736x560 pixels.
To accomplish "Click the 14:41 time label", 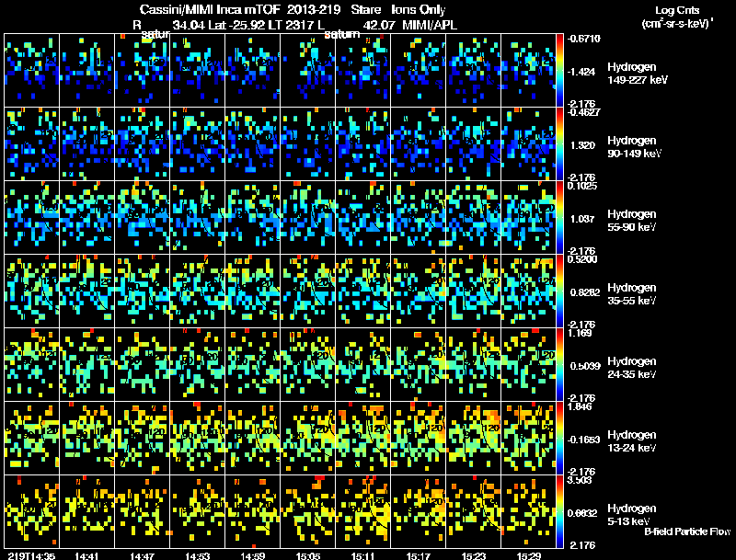I will [86, 555].
